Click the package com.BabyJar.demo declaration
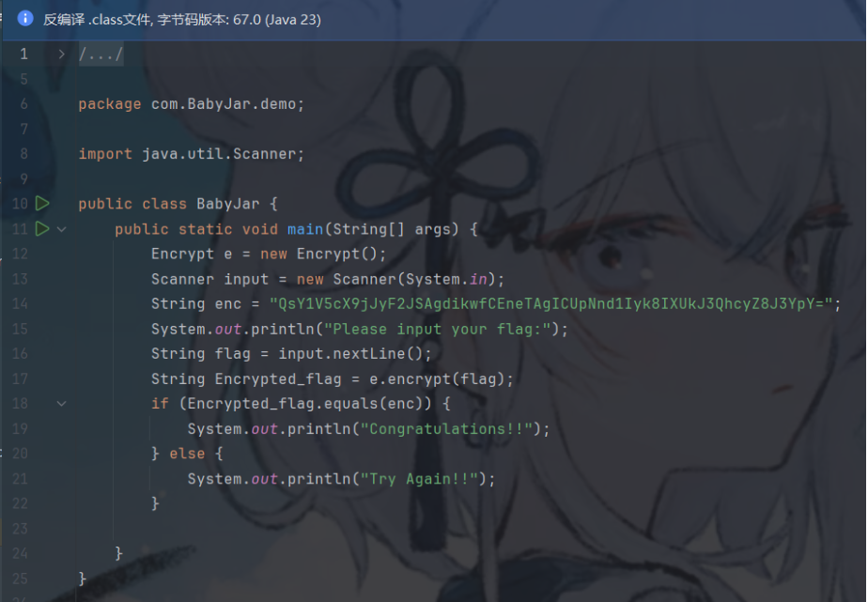 191,104
